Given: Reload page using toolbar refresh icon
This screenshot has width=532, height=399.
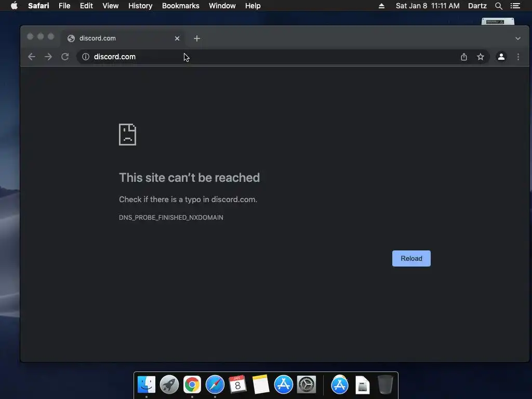Looking at the screenshot, I should tap(65, 57).
